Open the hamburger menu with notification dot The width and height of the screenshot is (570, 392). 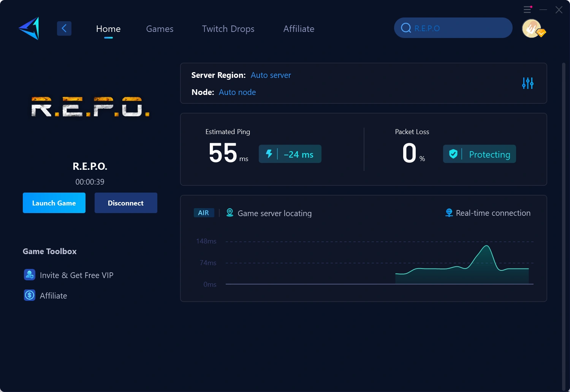[x=527, y=9]
